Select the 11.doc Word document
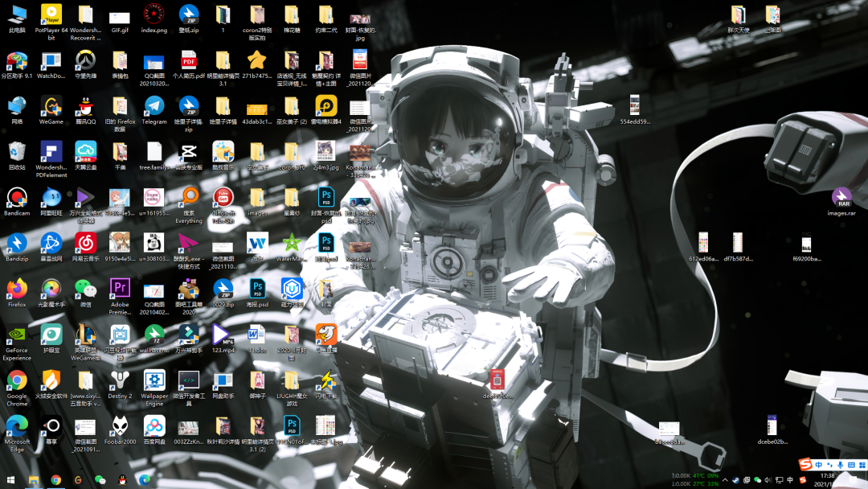 click(x=257, y=339)
